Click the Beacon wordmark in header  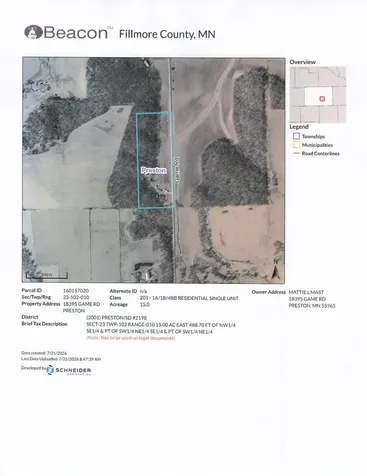pyautogui.click(x=76, y=33)
